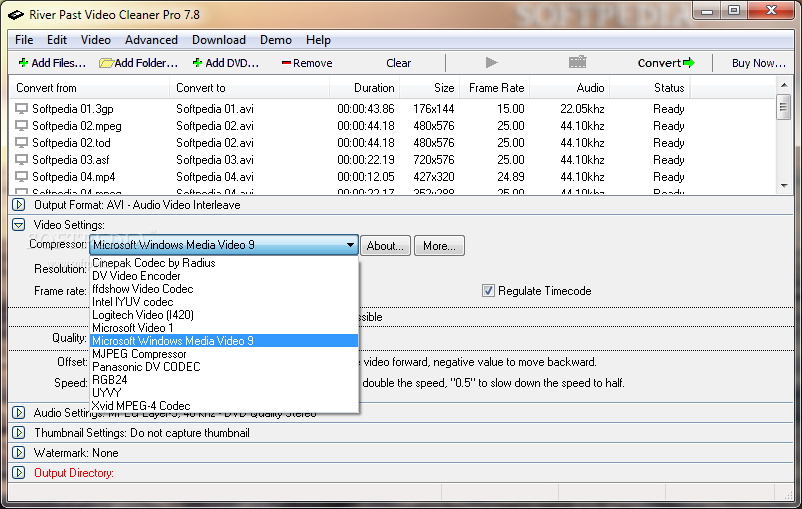802x509 pixels.
Task: Sort by the Frame Rate column header
Action: [495, 88]
